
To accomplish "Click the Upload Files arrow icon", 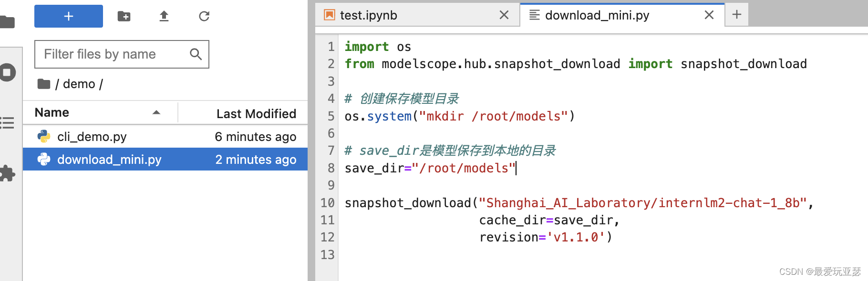I will [164, 16].
